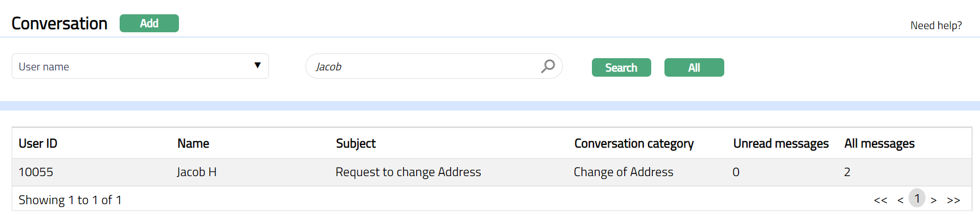
Task: Open the Need help? link
Action: point(936,25)
